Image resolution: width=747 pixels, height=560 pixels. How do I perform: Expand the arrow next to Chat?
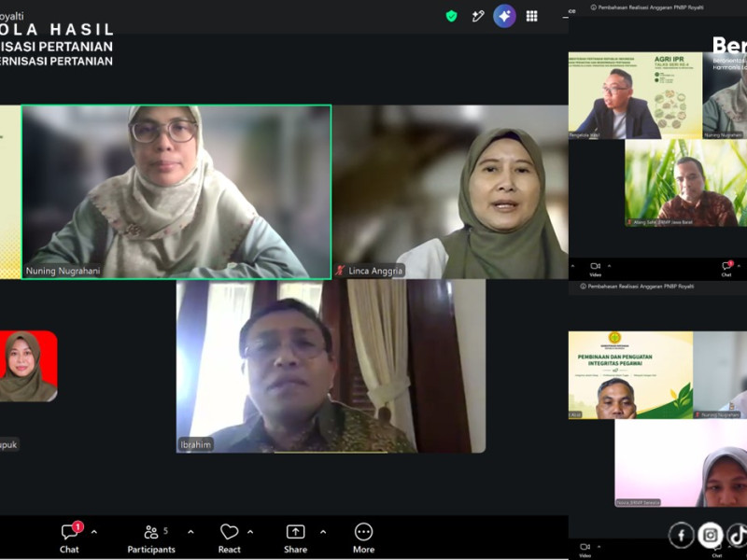pyautogui.click(x=94, y=532)
